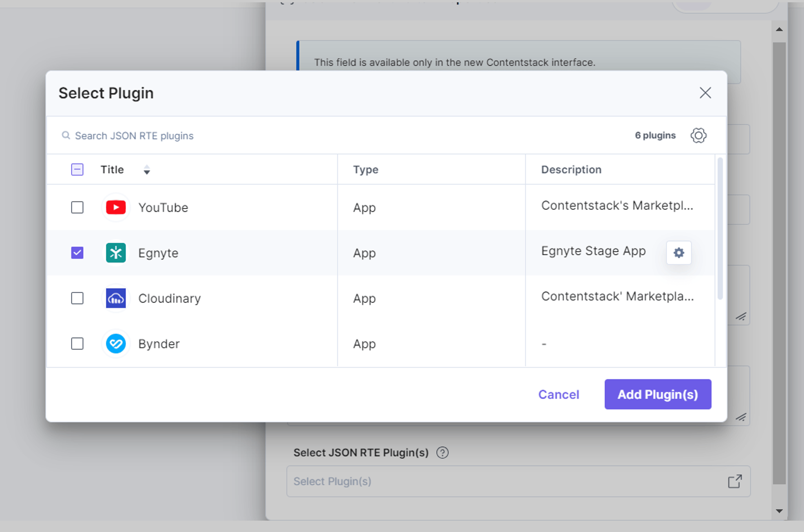The height and width of the screenshot is (532, 804).
Task: Sort plugins by Title arrows
Action: pos(146,169)
